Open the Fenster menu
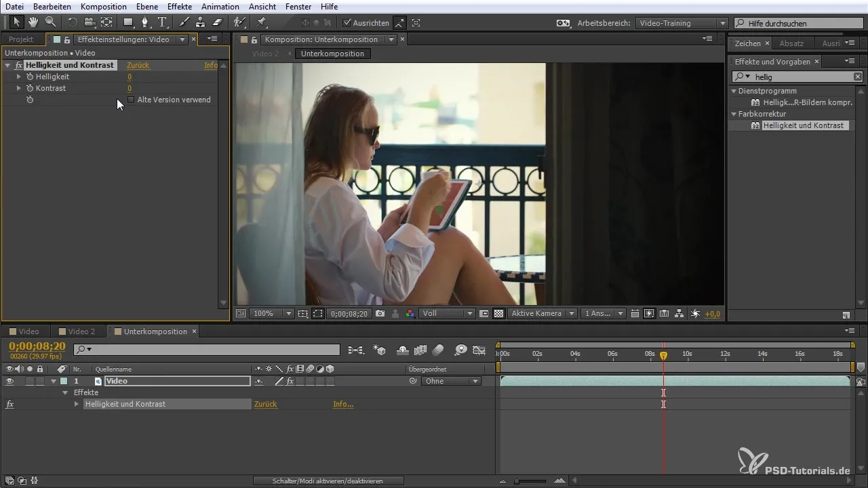 [298, 6]
